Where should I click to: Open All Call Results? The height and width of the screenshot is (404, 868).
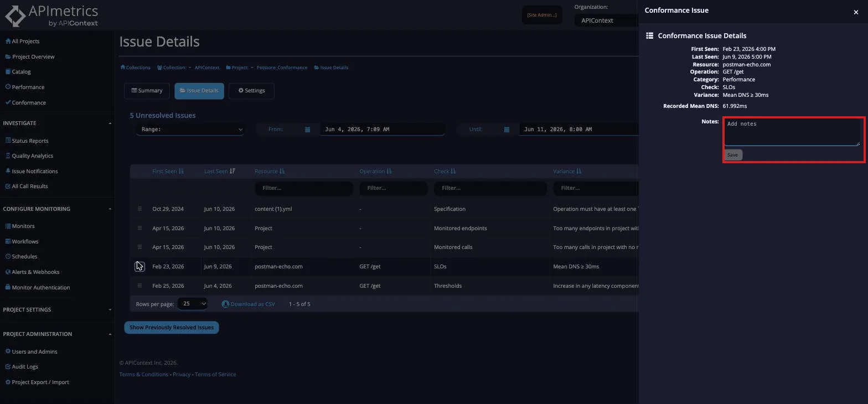point(27,187)
